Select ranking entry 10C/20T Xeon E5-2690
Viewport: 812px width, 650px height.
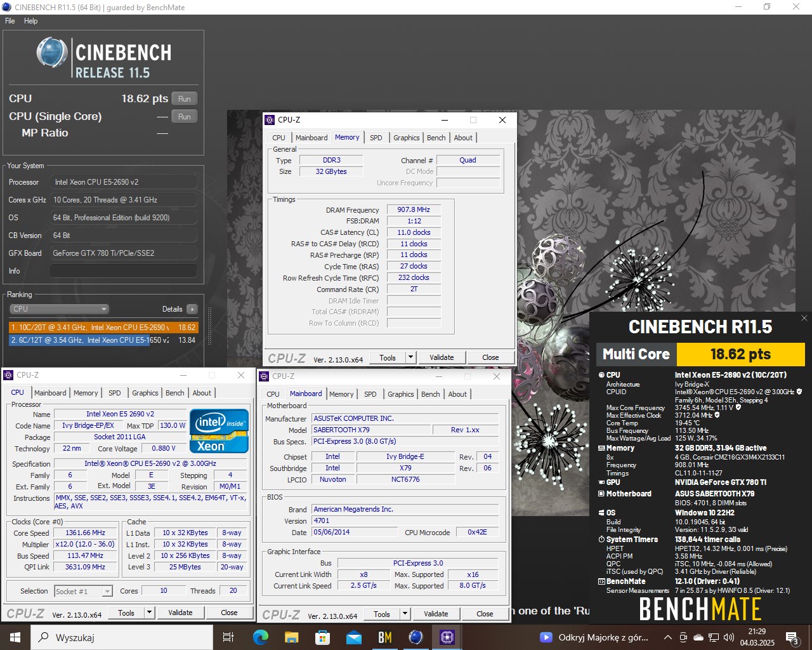(x=103, y=328)
